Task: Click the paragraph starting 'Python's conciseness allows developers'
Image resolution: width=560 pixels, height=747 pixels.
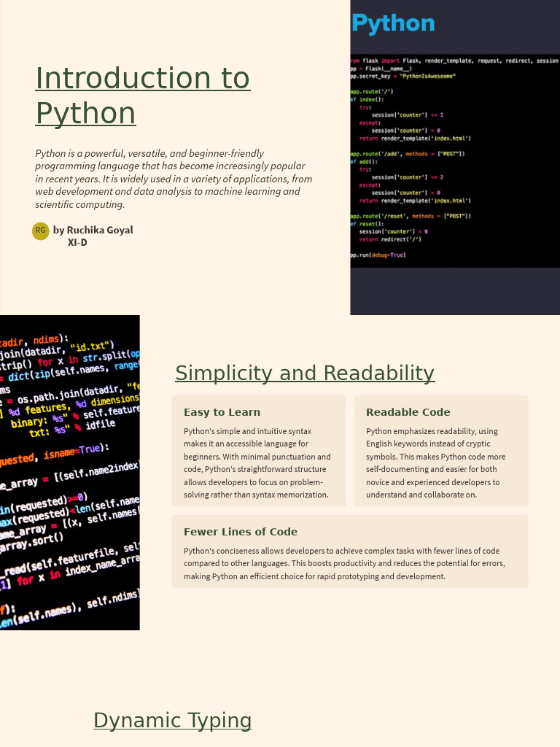Action: [344, 563]
